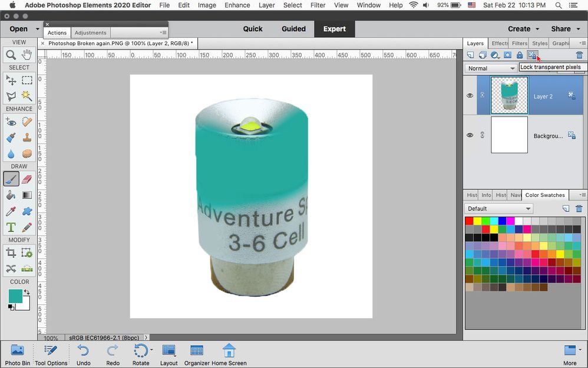Screen dimensions: 588x368
Task: Select the Move tool
Action: tap(11, 80)
